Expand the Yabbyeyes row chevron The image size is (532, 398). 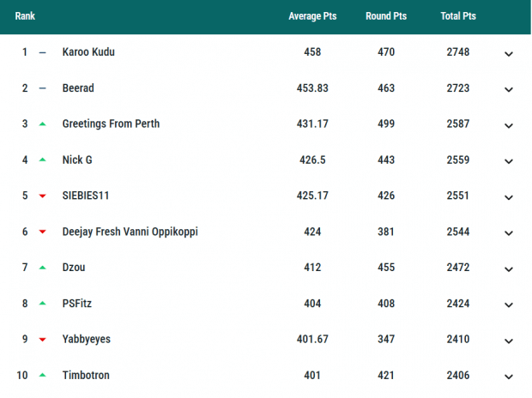click(509, 341)
